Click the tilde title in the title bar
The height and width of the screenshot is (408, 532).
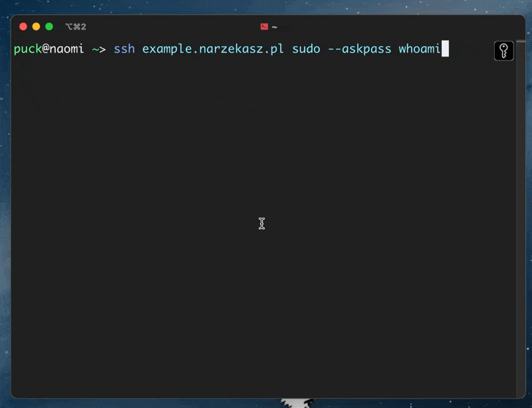pos(274,27)
